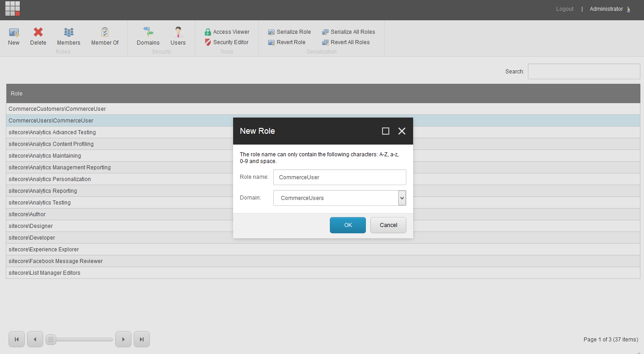The width and height of the screenshot is (644, 354).
Task: Select sitecore\Analytics Reporting row
Action: click(x=323, y=191)
